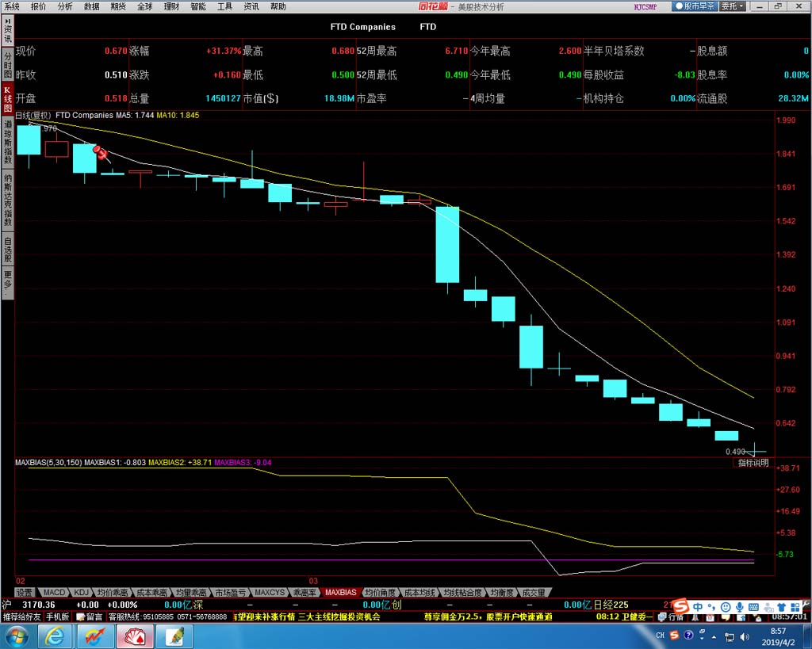Click the 手机版 button
This screenshot has height=649, width=812.
coord(57,617)
